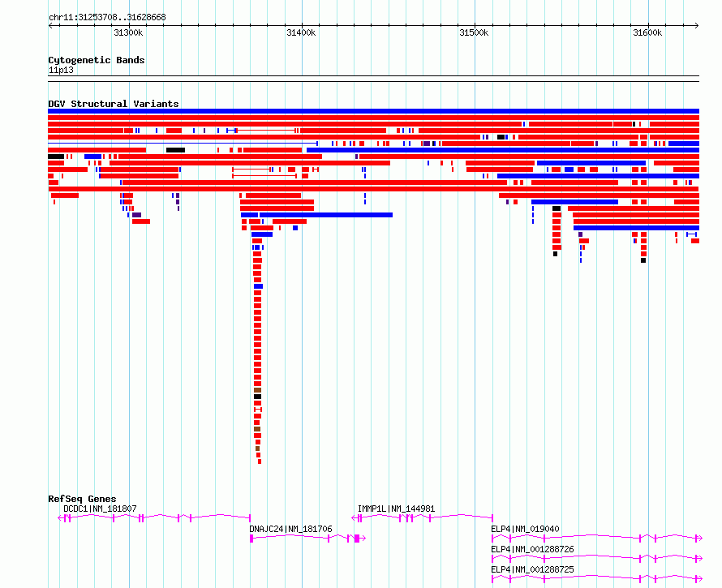This screenshot has width=722, height=588.
Task: Click the 11p13 cytogenetic band bar
Action: (x=373, y=79)
